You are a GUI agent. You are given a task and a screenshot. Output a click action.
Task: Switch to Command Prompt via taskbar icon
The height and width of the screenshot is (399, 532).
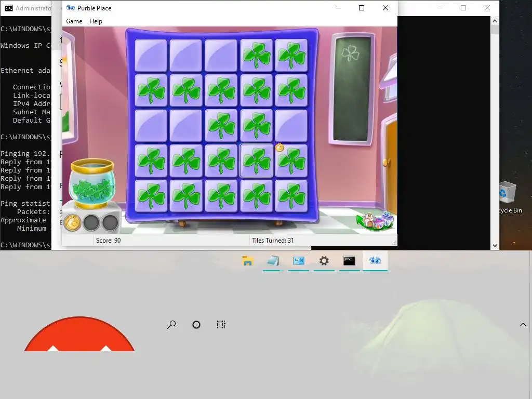click(x=349, y=261)
